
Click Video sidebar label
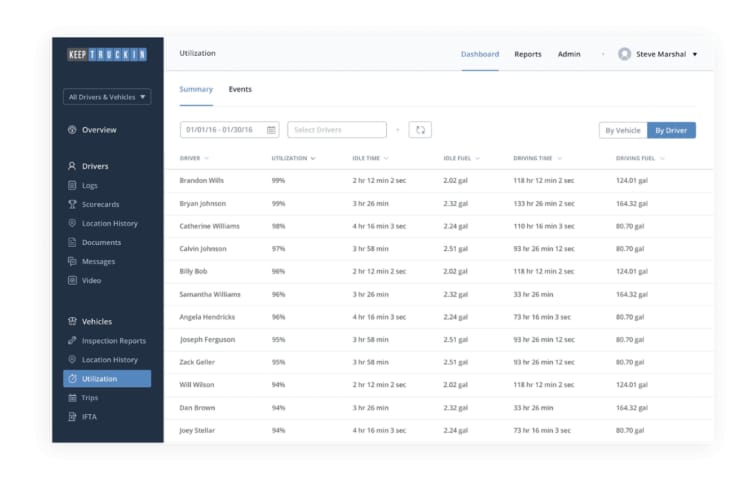coord(91,280)
